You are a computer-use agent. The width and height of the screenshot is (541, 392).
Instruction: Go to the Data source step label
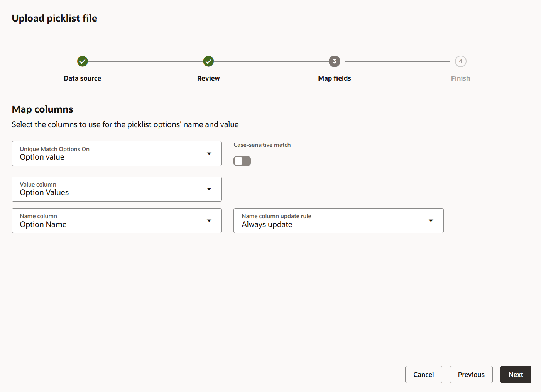pos(83,78)
